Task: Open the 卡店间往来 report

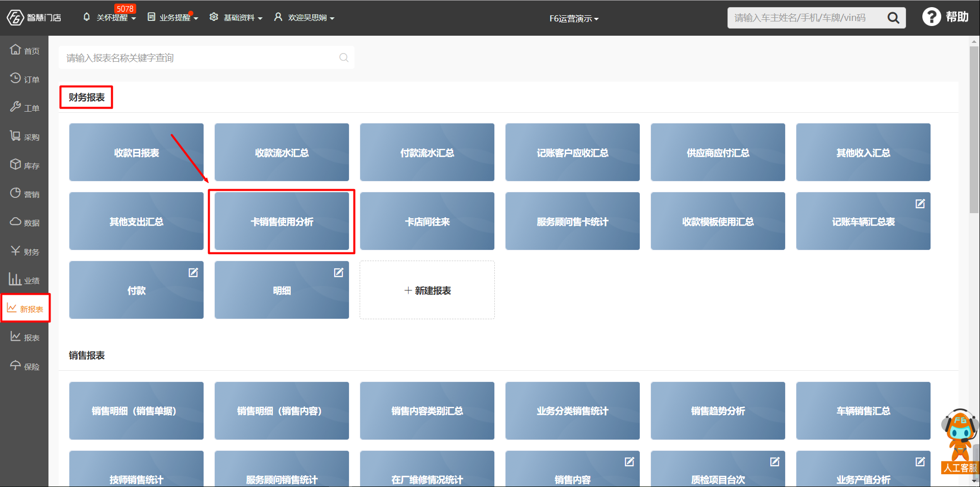Action: [x=427, y=221]
